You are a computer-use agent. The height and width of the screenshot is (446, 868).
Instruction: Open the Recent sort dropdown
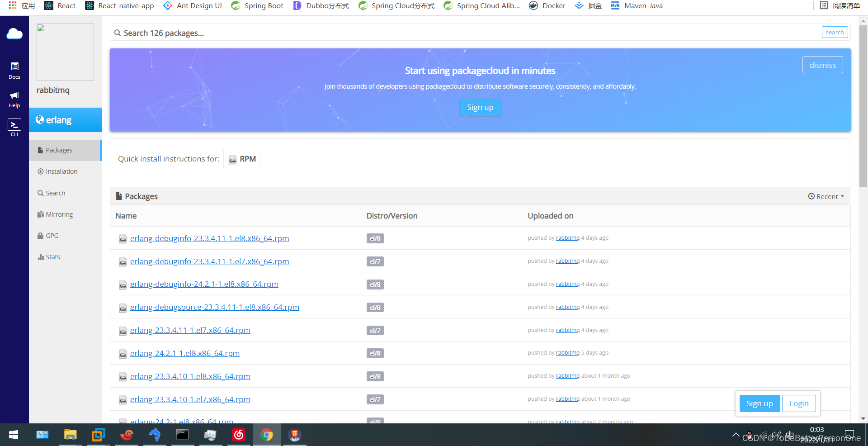point(826,196)
